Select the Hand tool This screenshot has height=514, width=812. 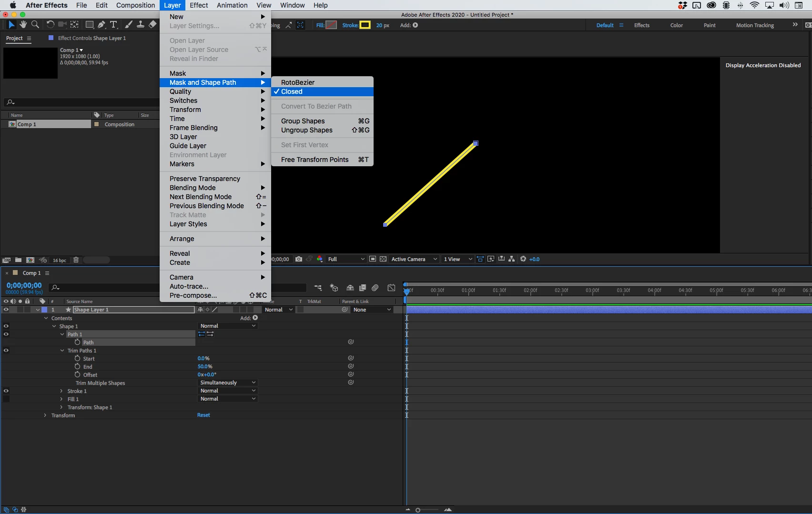tap(23, 25)
